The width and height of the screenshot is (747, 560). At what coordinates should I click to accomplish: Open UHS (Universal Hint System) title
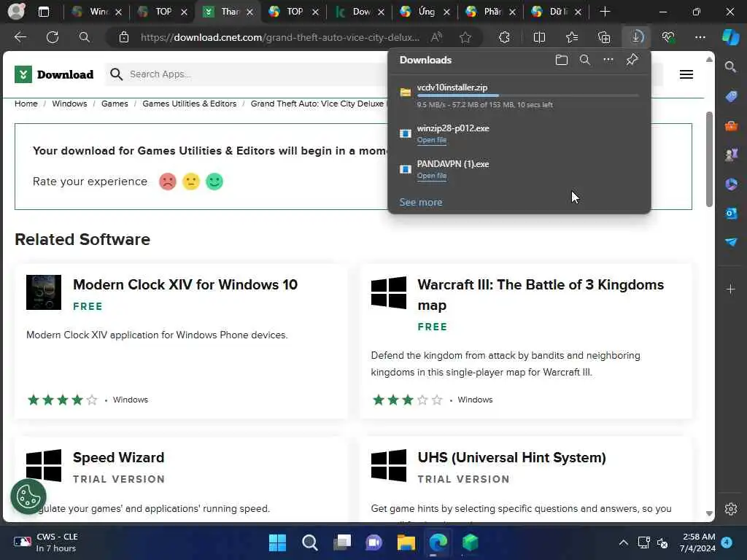pos(511,458)
